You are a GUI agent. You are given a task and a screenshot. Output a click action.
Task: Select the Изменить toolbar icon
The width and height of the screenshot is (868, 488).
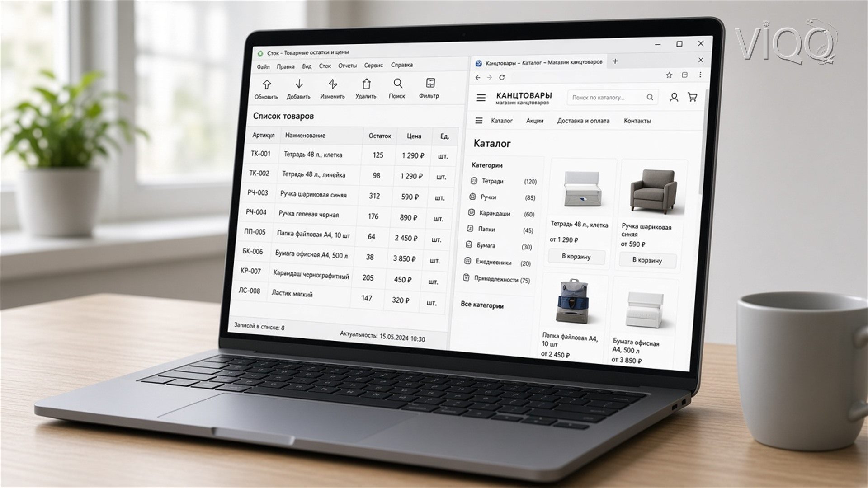tap(333, 84)
